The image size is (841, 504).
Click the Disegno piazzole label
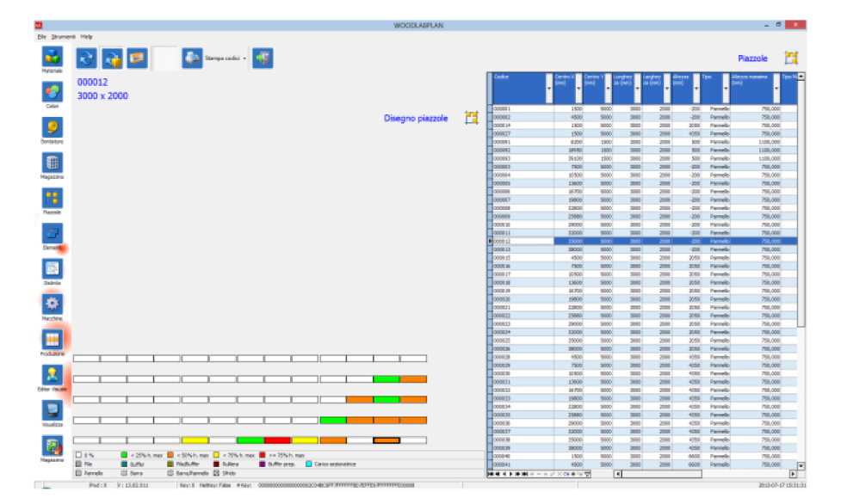click(416, 118)
